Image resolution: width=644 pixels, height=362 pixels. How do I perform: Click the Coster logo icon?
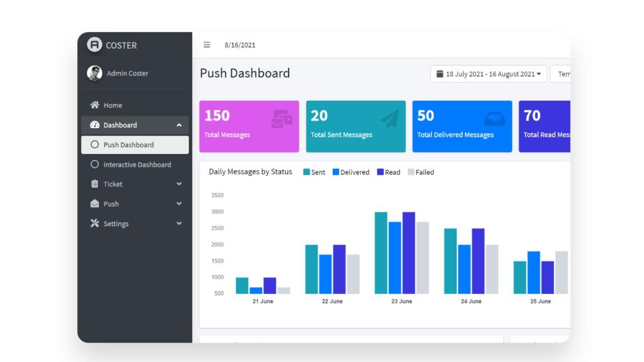pyautogui.click(x=94, y=45)
